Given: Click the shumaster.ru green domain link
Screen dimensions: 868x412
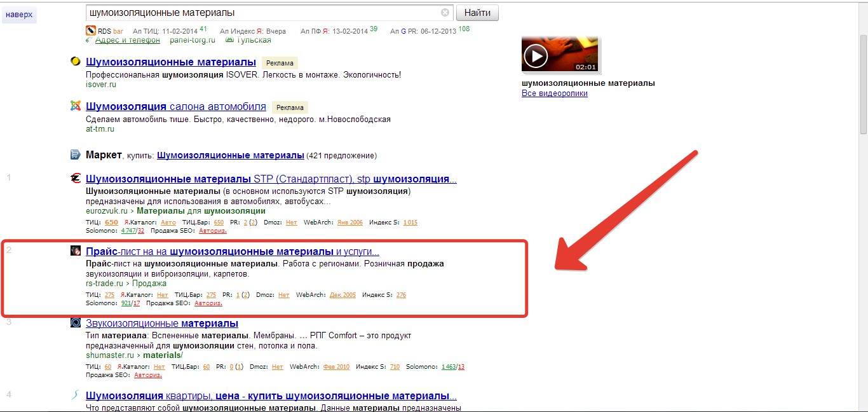Looking at the screenshot, I should tap(110, 355).
